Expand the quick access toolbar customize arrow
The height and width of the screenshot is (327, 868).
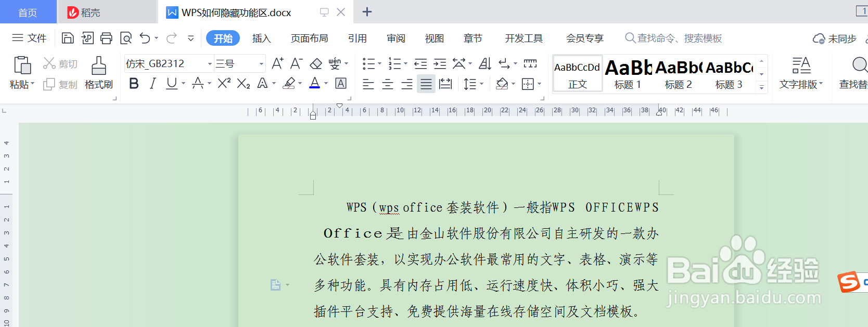coord(191,38)
